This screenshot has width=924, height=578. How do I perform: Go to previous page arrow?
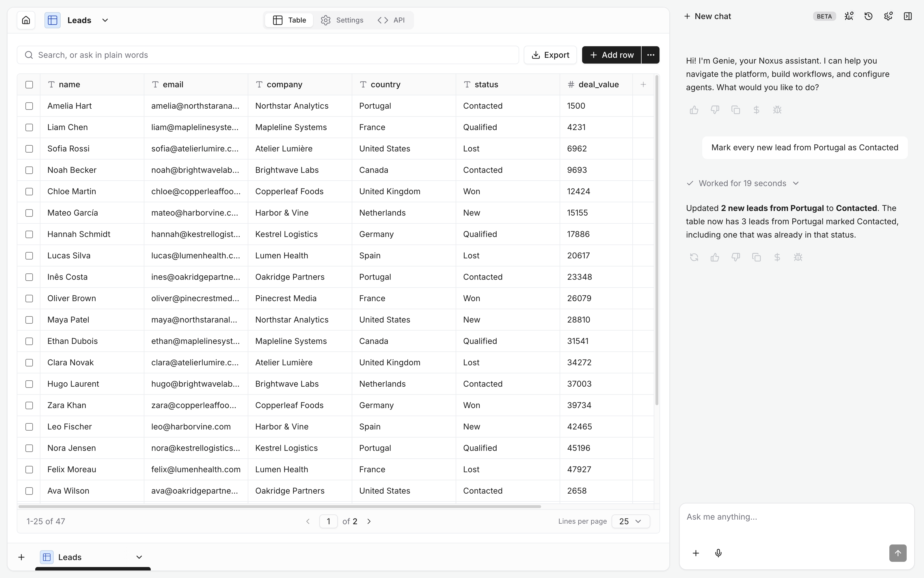(308, 521)
